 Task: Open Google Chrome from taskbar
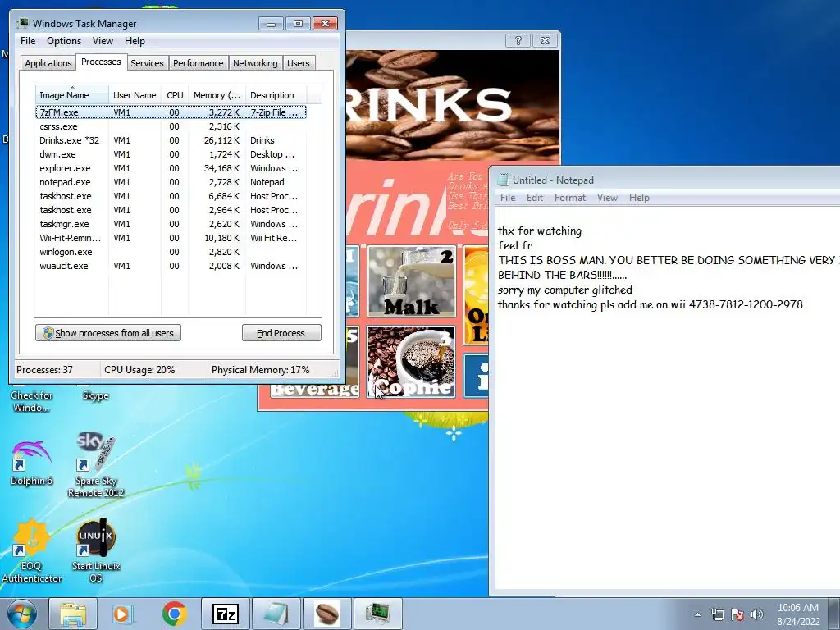click(174, 614)
